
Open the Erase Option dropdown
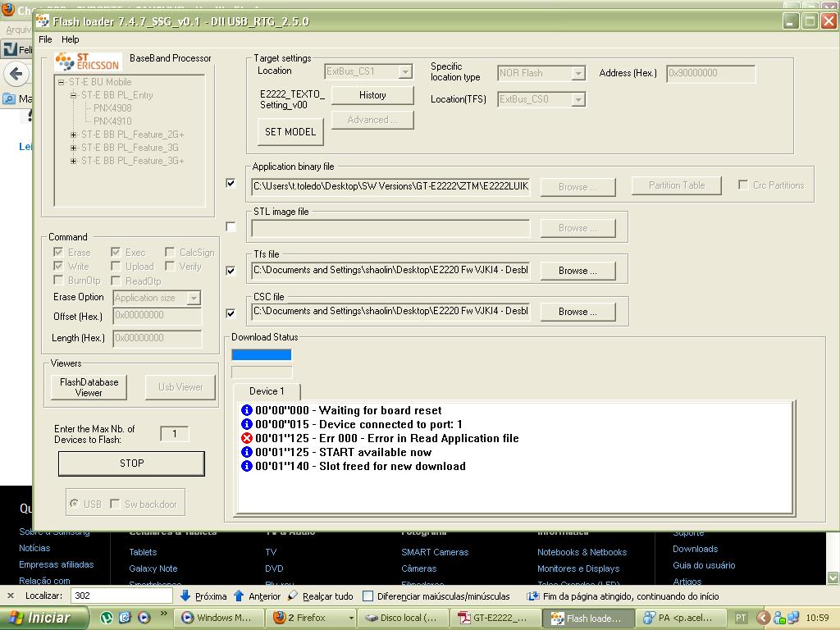pyautogui.click(x=194, y=298)
